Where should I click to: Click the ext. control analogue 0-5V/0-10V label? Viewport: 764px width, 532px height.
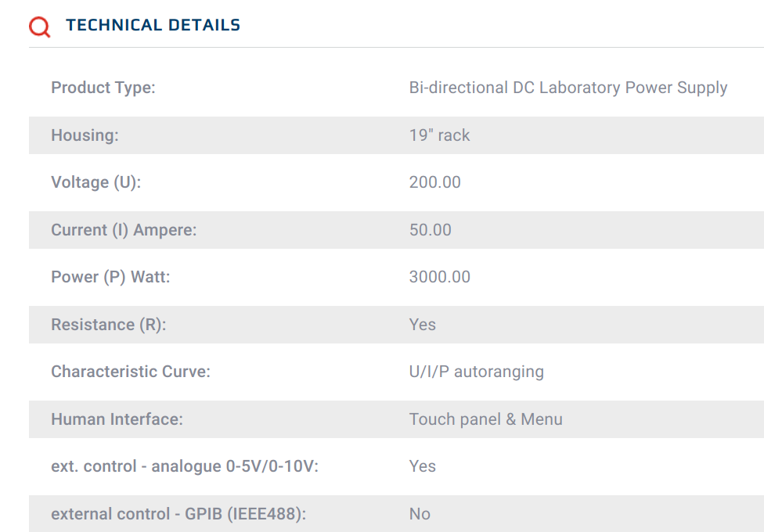point(185,466)
